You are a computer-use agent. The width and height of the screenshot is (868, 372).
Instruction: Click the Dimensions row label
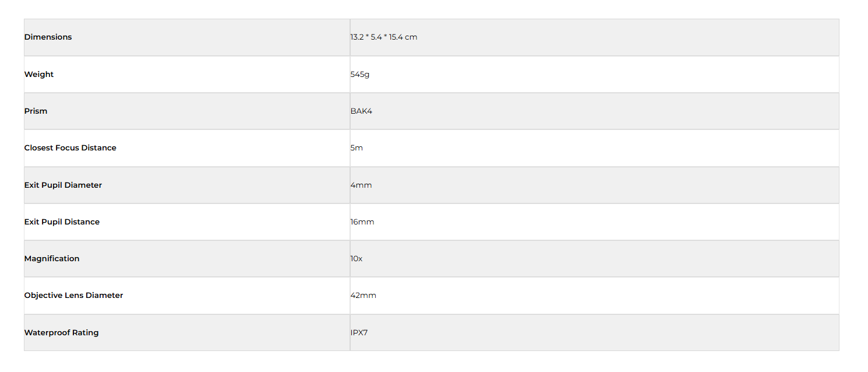[x=48, y=37]
